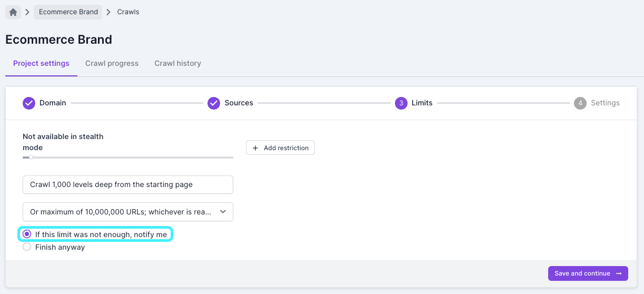Go to the Domain step label
The width and height of the screenshot is (644, 294).
(53, 103)
